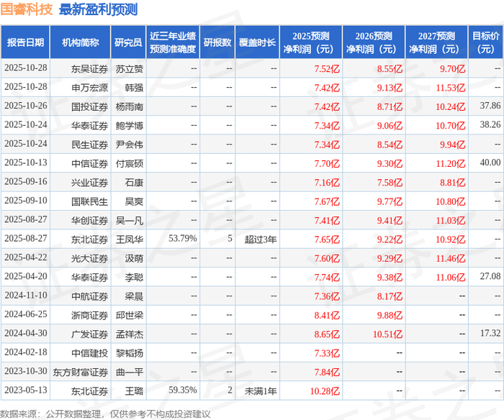Select the 2027预测净利润 column header
This screenshot has height=420, width=504.
[x=436, y=42]
